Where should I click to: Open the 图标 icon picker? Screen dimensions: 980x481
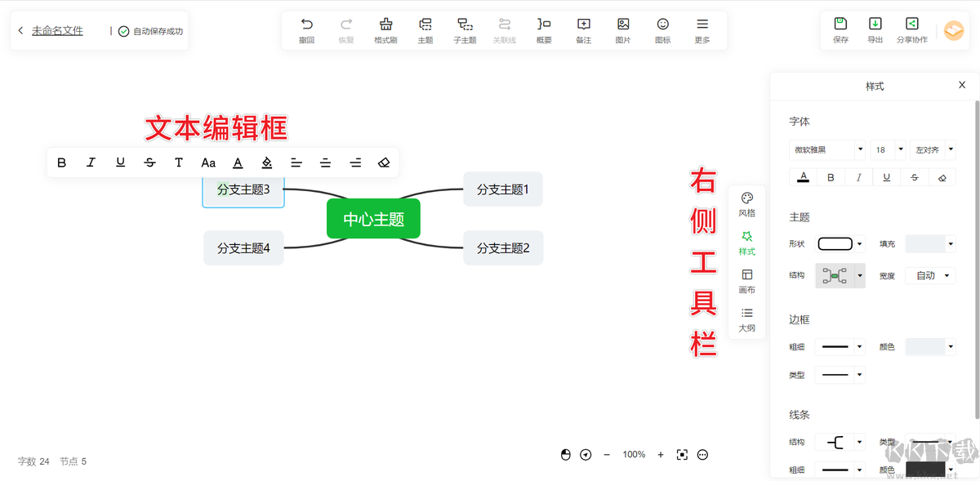tap(662, 30)
